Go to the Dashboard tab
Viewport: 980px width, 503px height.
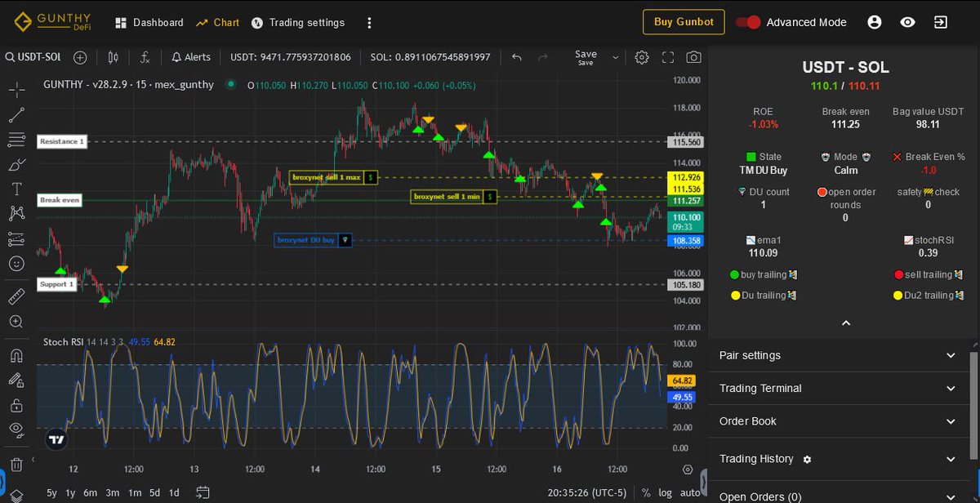(x=149, y=23)
